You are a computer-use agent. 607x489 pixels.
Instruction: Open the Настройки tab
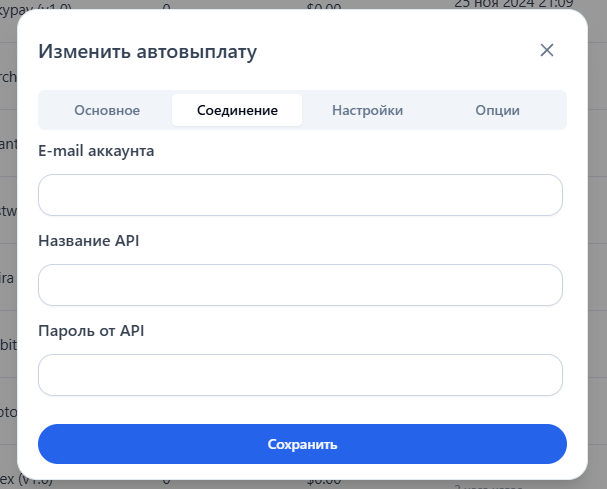tap(367, 110)
